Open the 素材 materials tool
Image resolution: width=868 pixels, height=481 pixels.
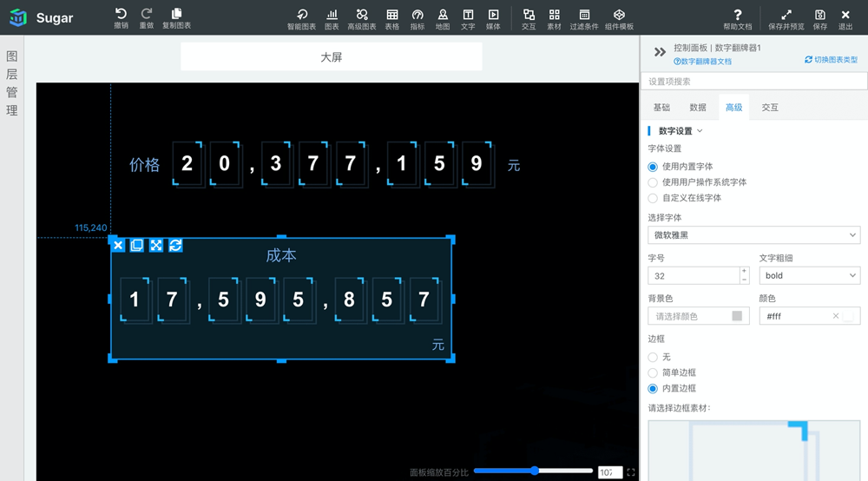554,19
